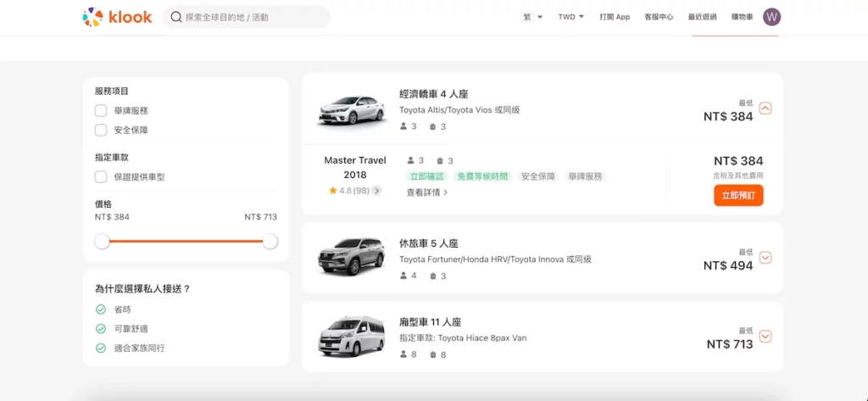The width and height of the screenshot is (868, 401).
Task: Click the star icon of the Master Travel rating
Action: click(332, 191)
